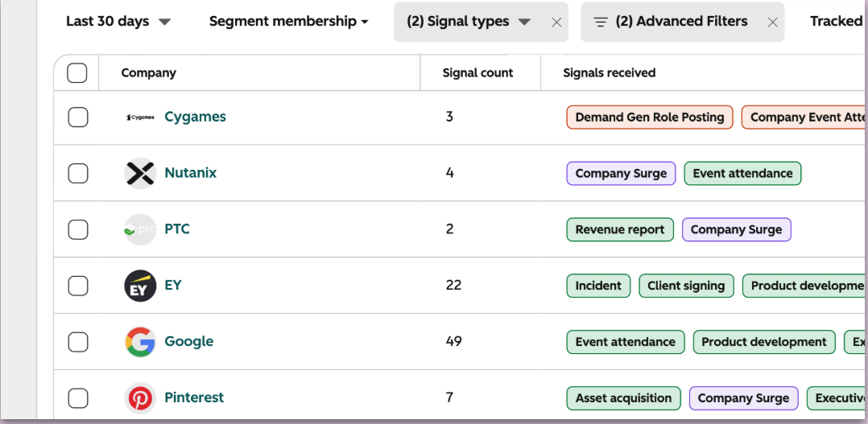Open the Cygames company link
Image resolution: width=868 pixels, height=424 pixels.
point(196,117)
